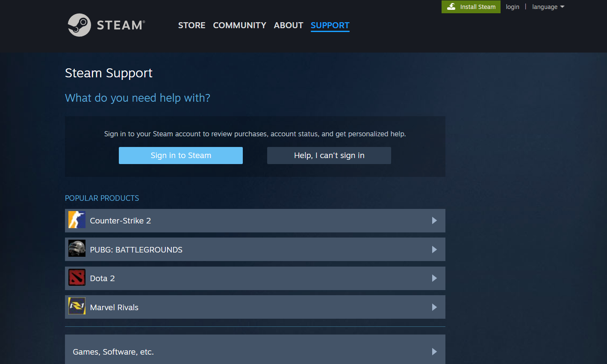Click the Install Steam download icon

click(451, 7)
